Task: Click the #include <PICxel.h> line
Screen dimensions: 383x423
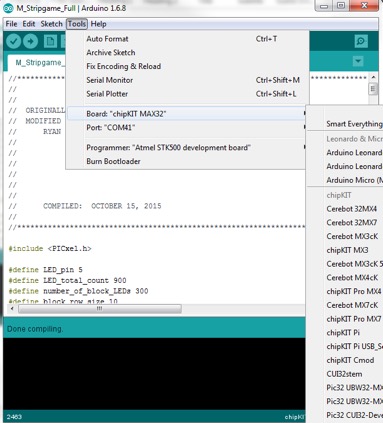Action: click(50, 249)
